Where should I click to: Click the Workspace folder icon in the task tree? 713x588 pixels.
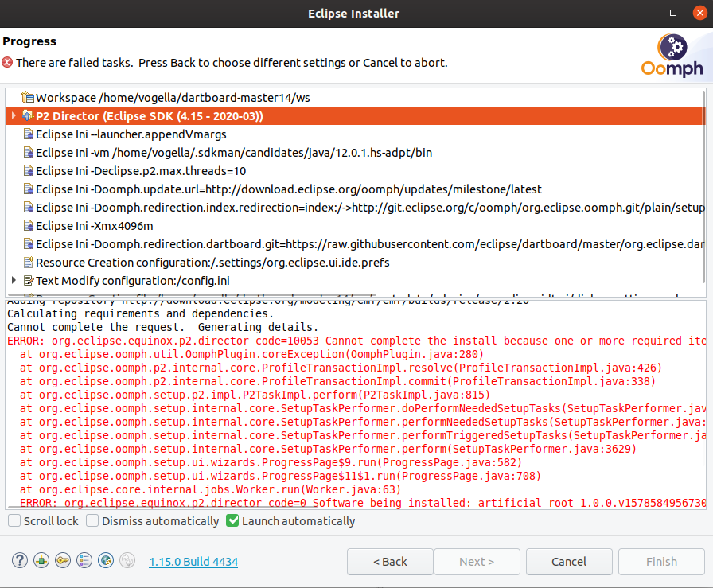click(x=28, y=97)
